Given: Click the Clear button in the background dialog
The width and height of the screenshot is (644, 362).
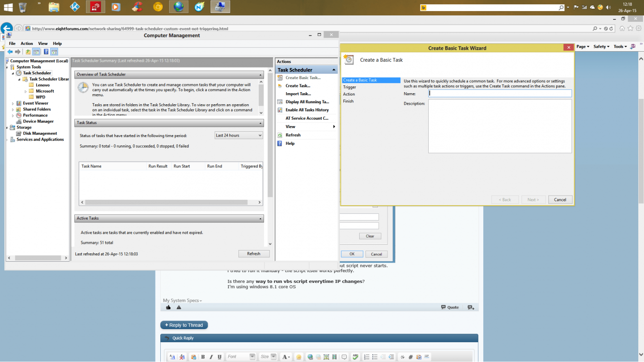Looking at the screenshot, I should click(x=370, y=236).
